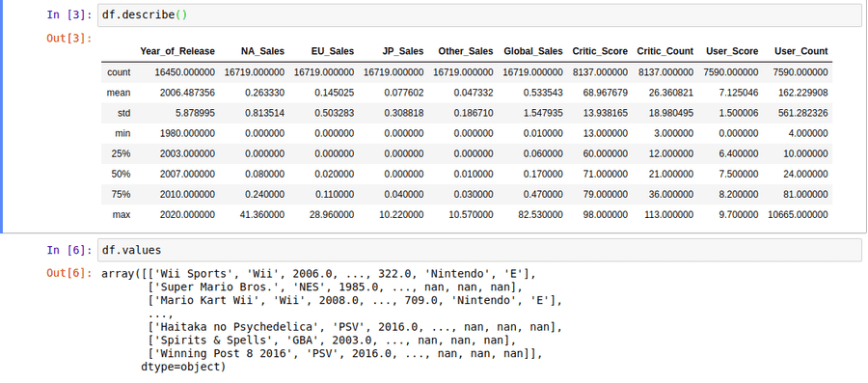The width and height of the screenshot is (868, 383).
Task: Select the 'count' row label
Action: coord(119,72)
